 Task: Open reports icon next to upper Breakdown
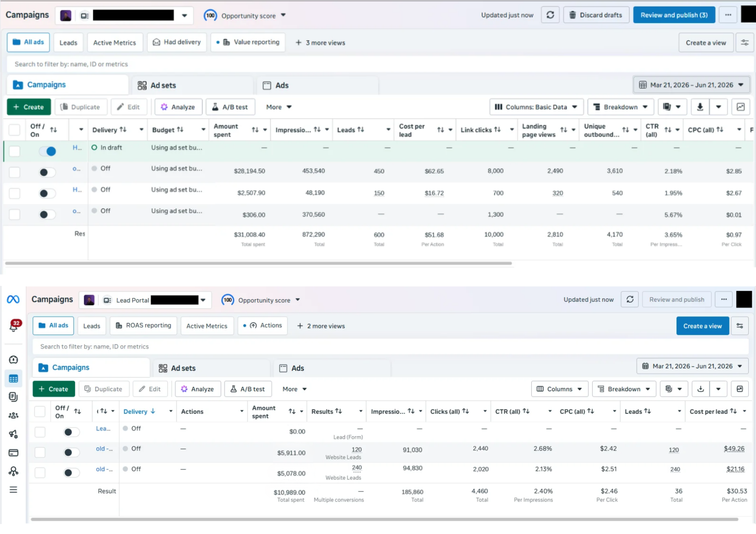click(672, 107)
